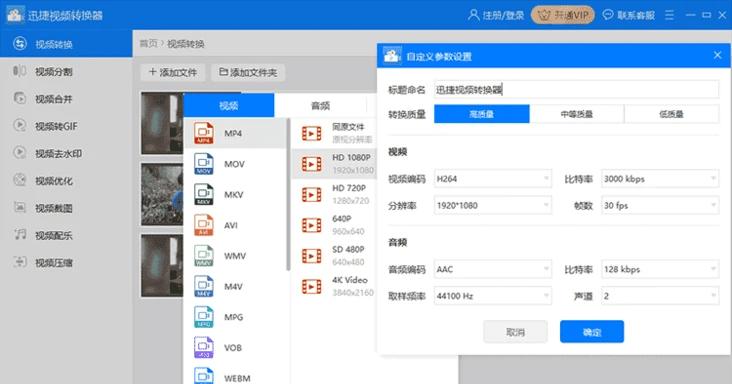Click 首页 in the breadcrumb
The width and height of the screenshot is (732, 384).
149,44
